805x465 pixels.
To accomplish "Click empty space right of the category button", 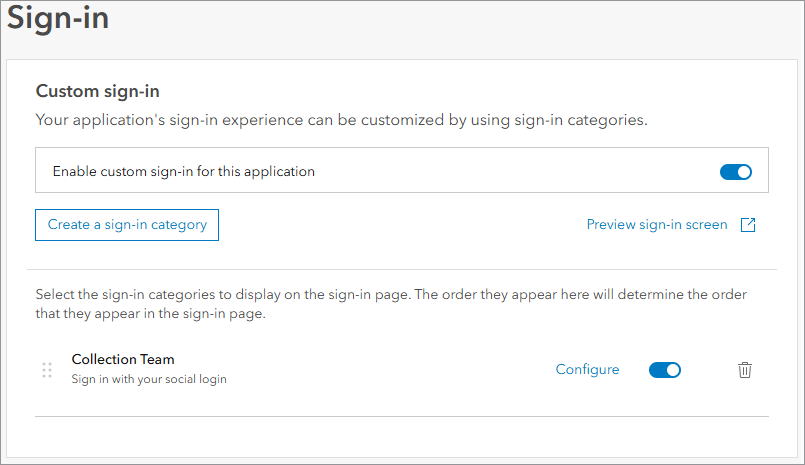I will (400, 225).
